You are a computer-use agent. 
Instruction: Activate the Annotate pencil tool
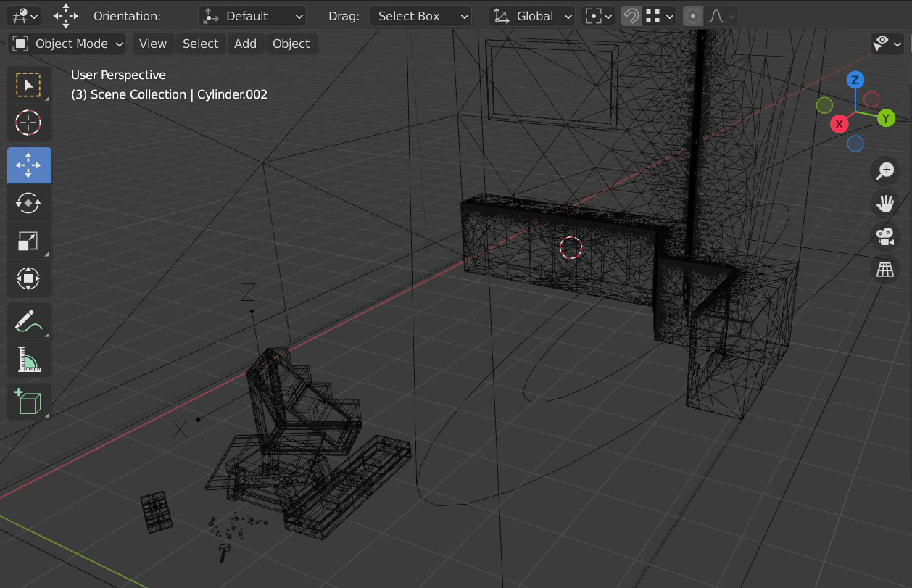pos(29,321)
